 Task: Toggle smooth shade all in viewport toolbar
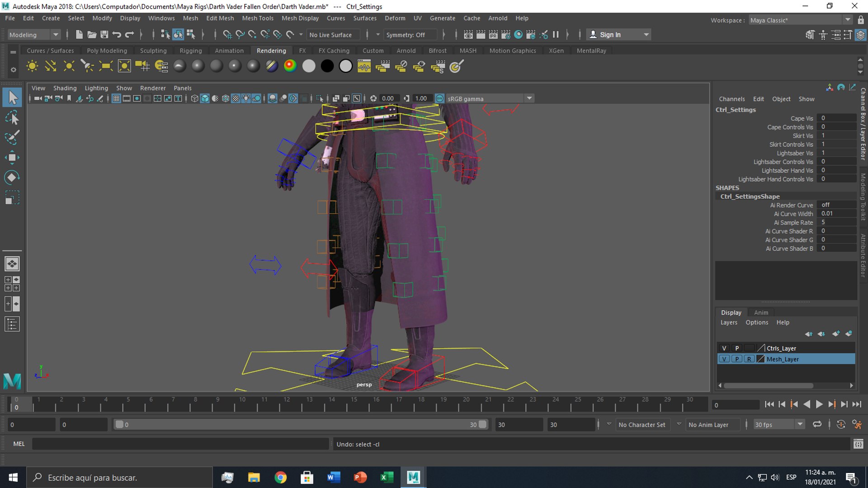click(205, 99)
